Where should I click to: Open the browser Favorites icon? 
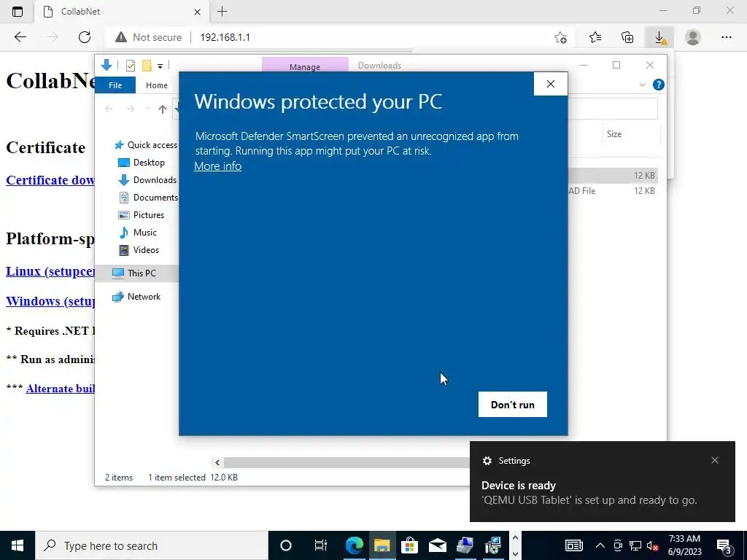click(595, 37)
